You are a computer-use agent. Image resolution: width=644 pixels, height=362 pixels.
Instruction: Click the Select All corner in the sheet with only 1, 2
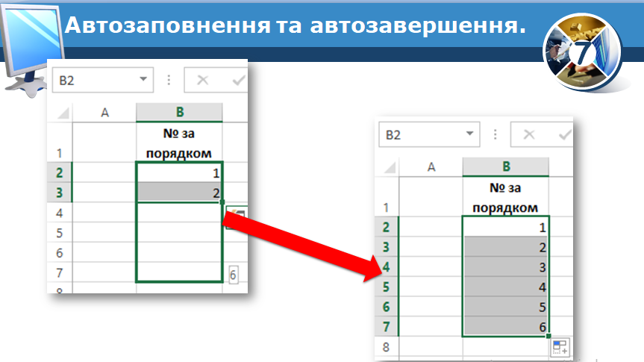point(62,113)
